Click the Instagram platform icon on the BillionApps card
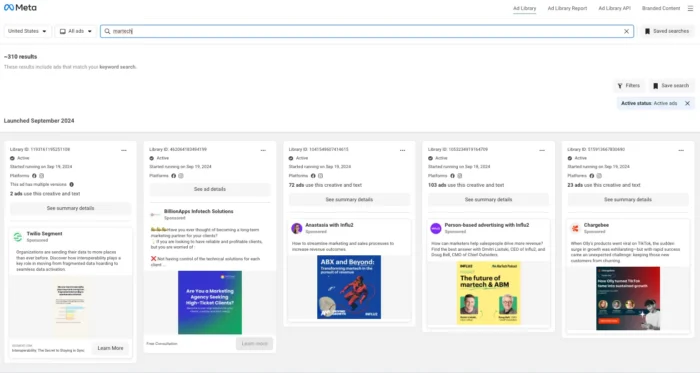This screenshot has width=700, height=373. pyautogui.click(x=181, y=176)
